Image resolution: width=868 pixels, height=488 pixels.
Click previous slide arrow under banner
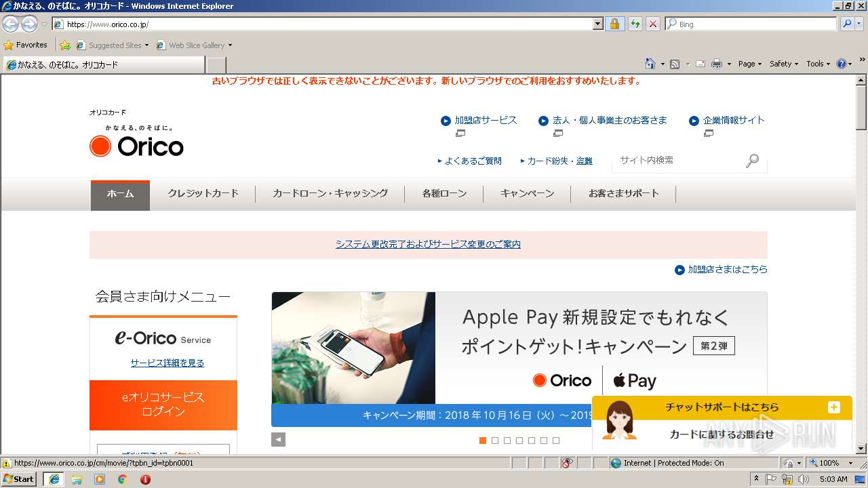tap(278, 439)
